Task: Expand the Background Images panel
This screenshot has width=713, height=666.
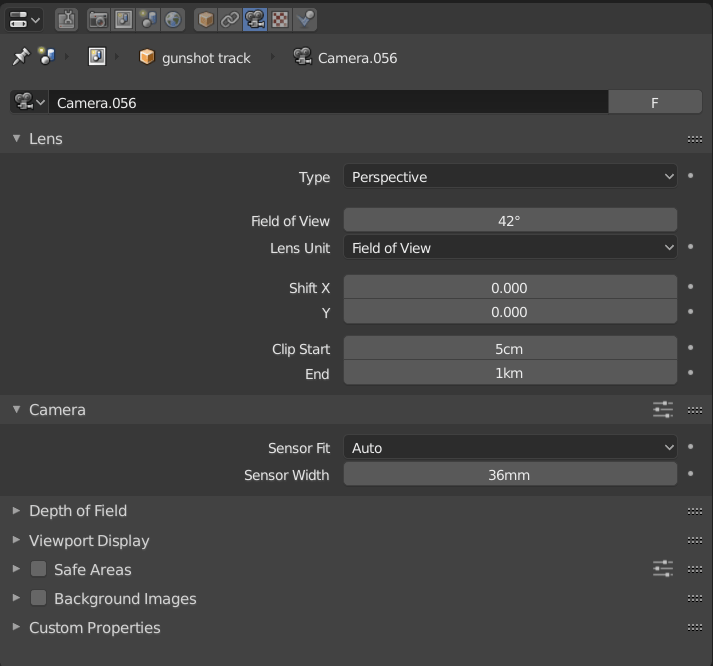Action: tap(16, 598)
